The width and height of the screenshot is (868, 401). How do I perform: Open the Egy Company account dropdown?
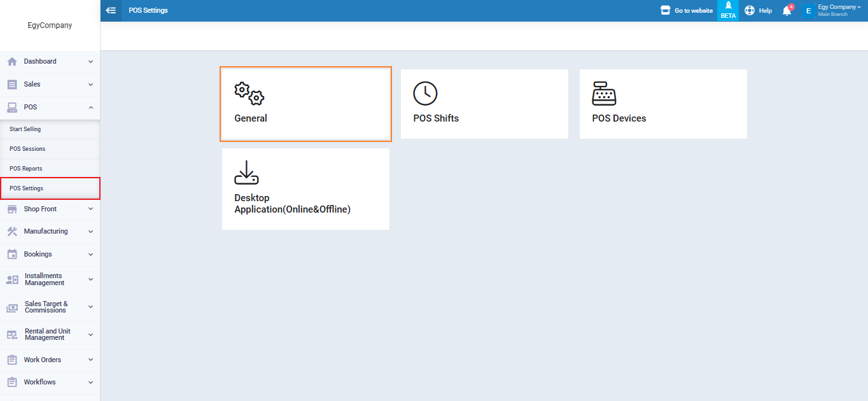tap(839, 8)
